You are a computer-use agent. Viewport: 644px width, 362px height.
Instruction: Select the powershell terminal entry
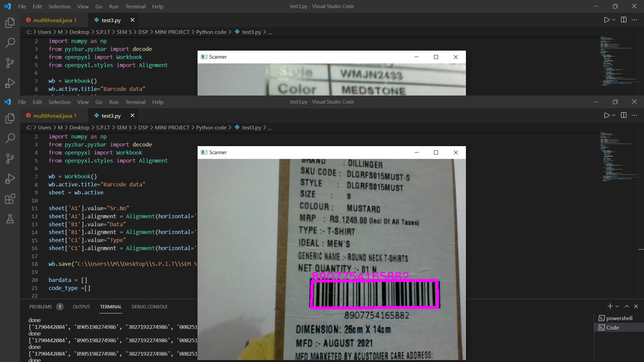click(619, 318)
